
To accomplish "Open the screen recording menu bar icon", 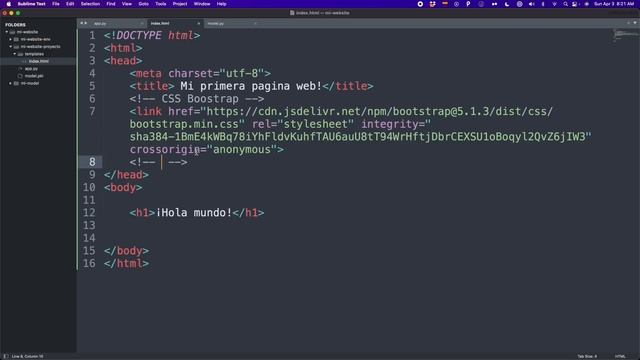I will [420, 4].
